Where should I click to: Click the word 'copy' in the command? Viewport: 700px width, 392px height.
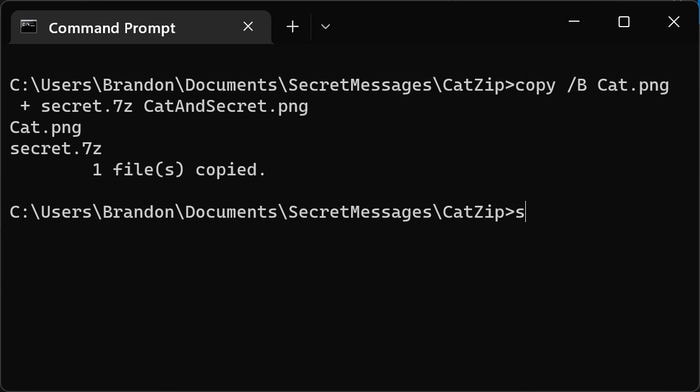click(x=535, y=86)
